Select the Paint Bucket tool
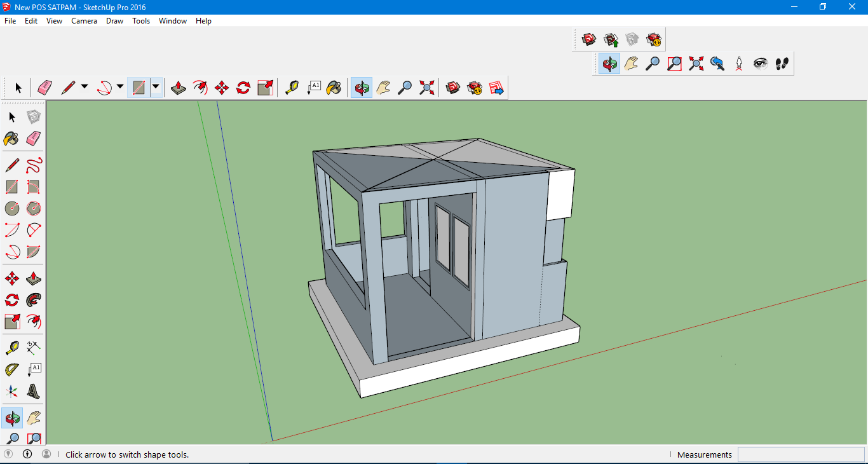This screenshot has height=464, width=868. (335, 87)
